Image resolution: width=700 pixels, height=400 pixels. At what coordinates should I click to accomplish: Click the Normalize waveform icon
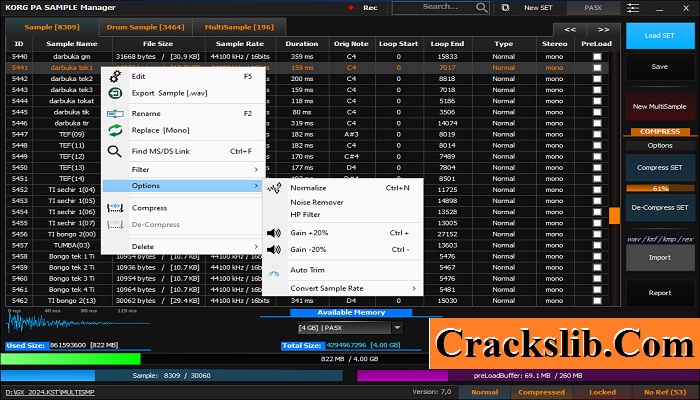274,188
